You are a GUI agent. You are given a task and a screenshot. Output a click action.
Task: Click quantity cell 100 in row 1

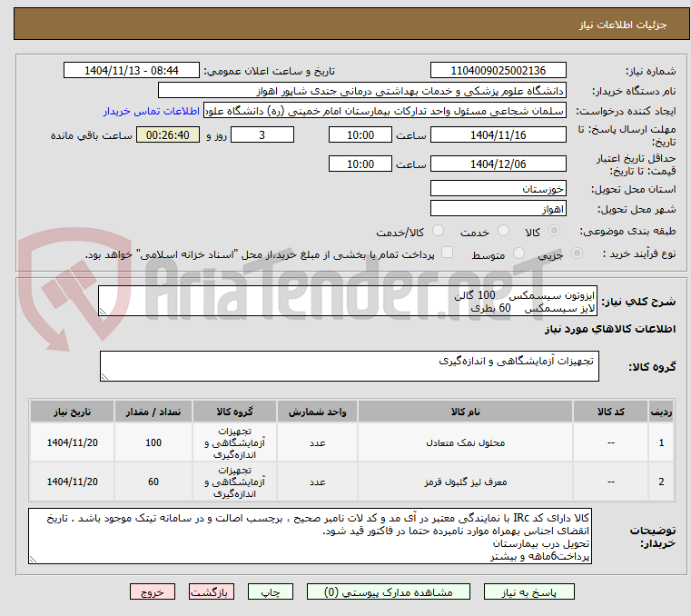click(x=153, y=442)
